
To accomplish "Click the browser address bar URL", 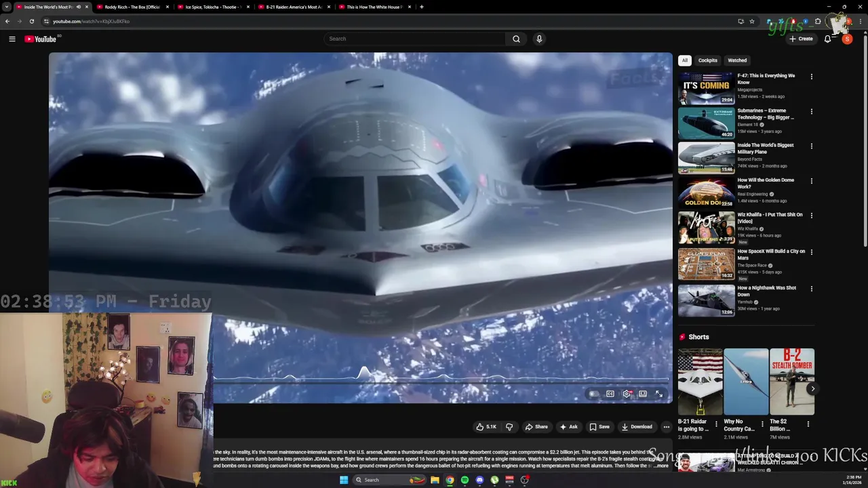I will click(91, 21).
